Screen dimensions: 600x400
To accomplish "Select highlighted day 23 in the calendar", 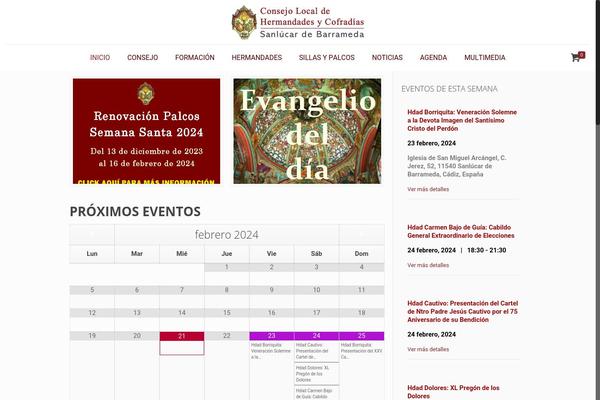I will [x=272, y=336].
